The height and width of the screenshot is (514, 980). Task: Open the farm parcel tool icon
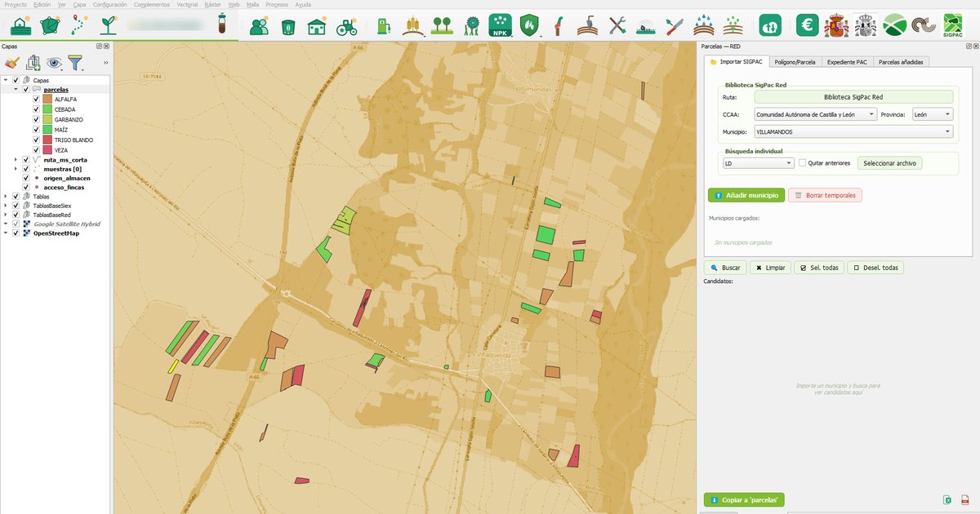(51, 25)
